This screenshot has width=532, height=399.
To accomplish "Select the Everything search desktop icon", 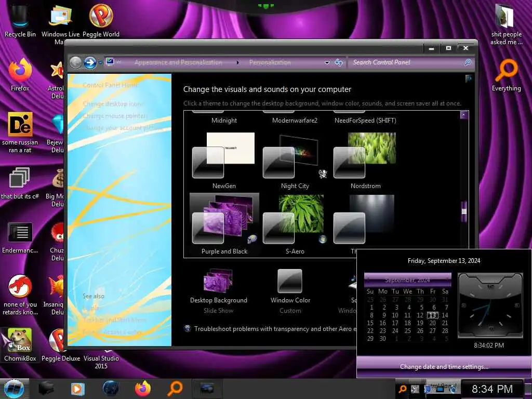I will tap(506, 75).
